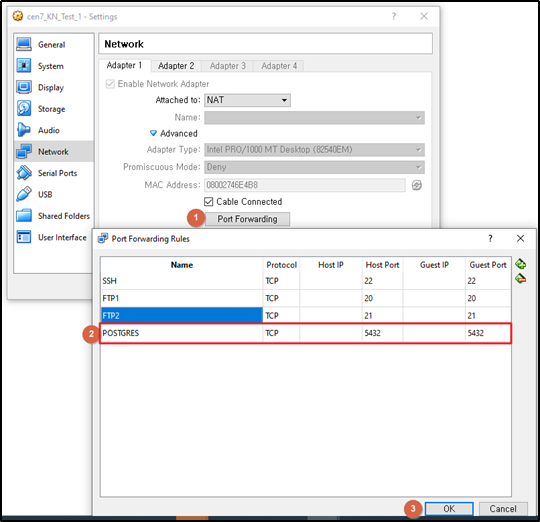
Task: Select the FTP1 rule name cell
Action: (181, 298)
